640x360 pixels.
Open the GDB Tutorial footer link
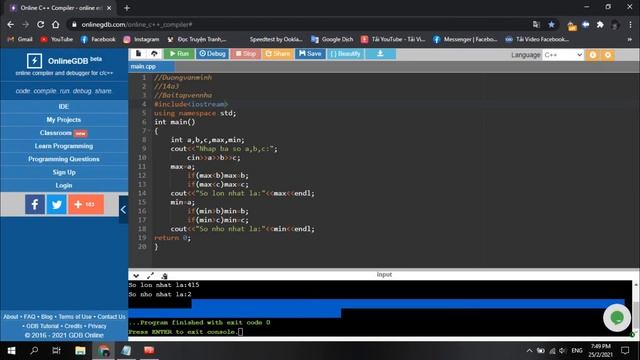pyautogui.click(x=42, y=326)
